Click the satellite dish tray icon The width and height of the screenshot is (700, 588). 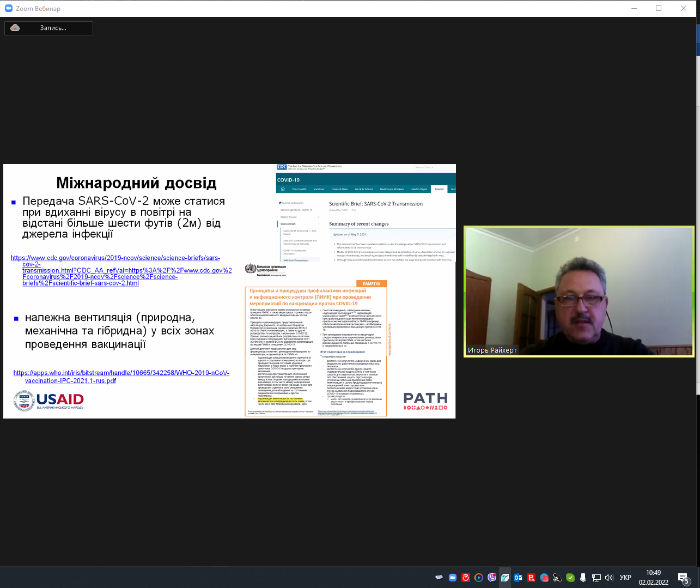tap(557, 578)
